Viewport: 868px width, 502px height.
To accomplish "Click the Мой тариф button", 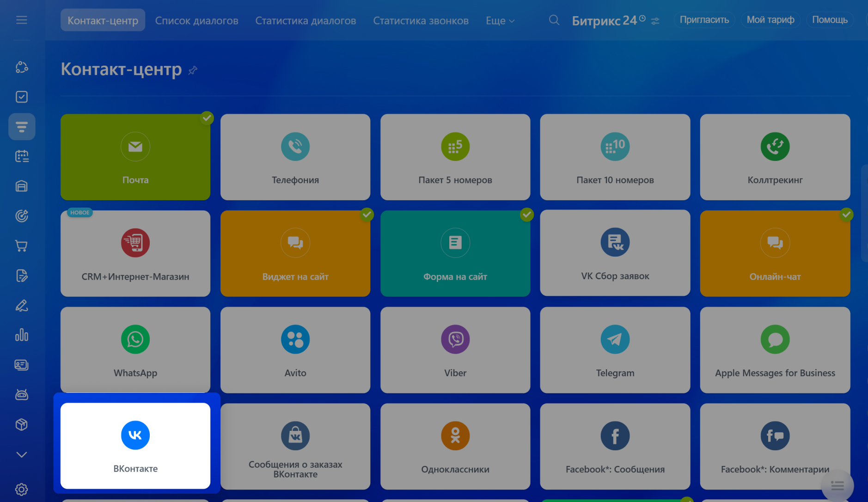I will pyautogui.click(x=770, y=20).
